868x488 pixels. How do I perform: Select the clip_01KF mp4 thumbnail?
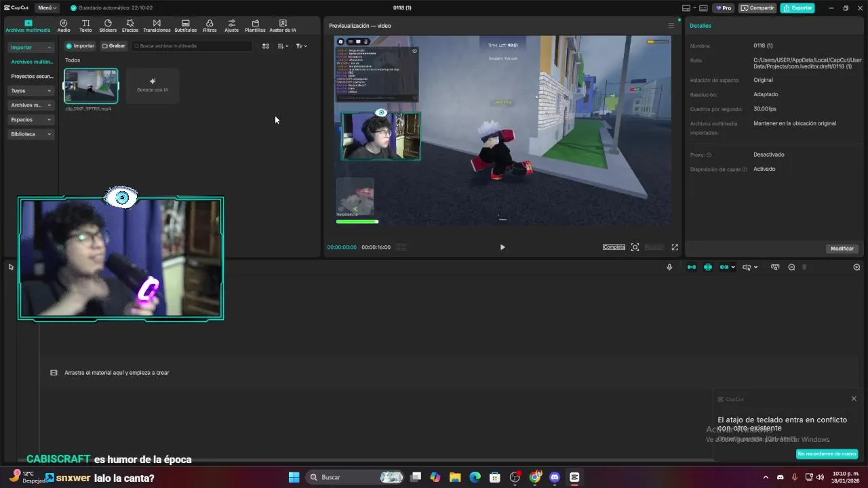(91, 86)
